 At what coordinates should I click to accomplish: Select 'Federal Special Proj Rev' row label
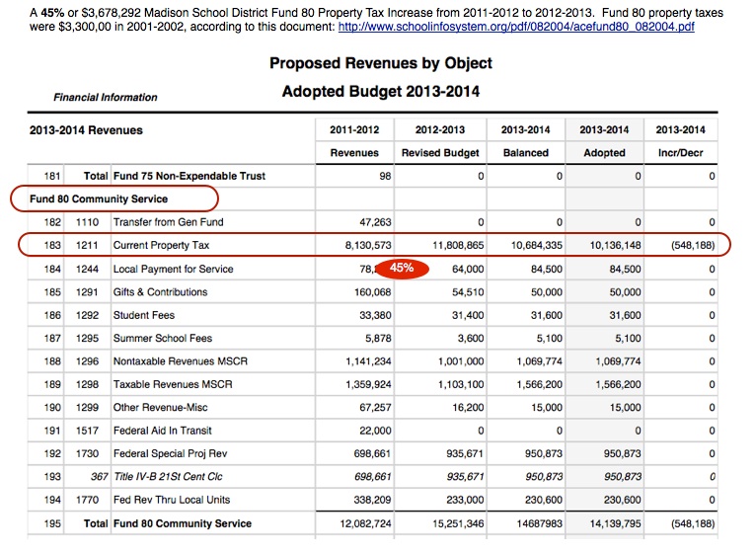(x=170, y=454)
